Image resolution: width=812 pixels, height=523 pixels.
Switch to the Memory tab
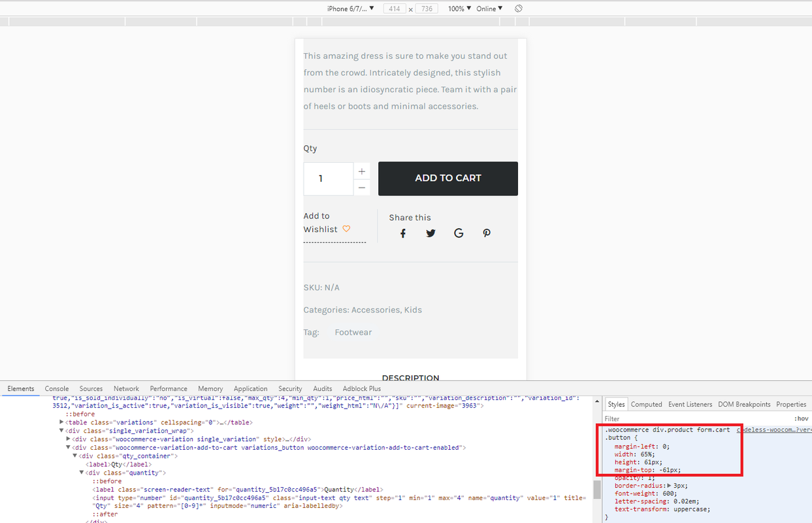click(x=210, y=388)
